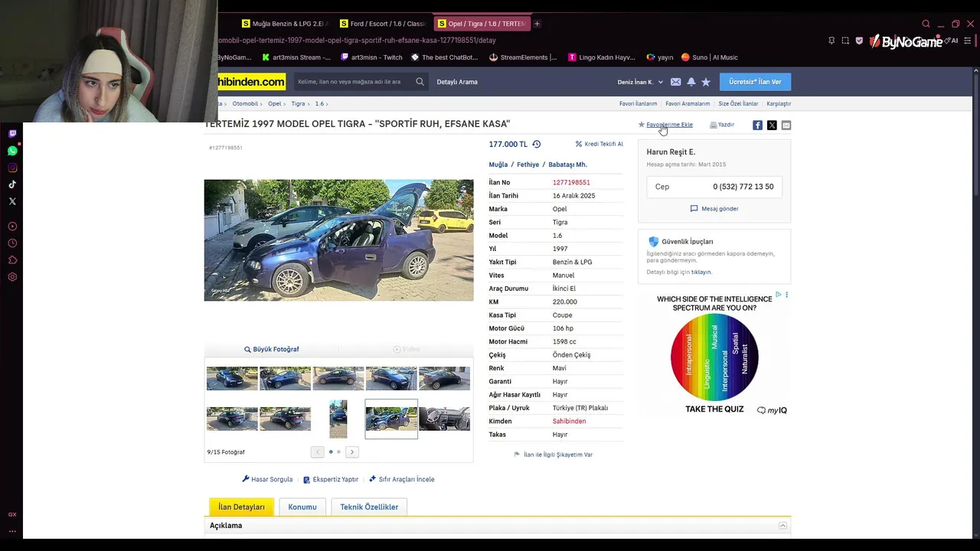Screen dimensions: 980x551
Task: Click the AdChoices icon on the ad
Action: [779, 295]
